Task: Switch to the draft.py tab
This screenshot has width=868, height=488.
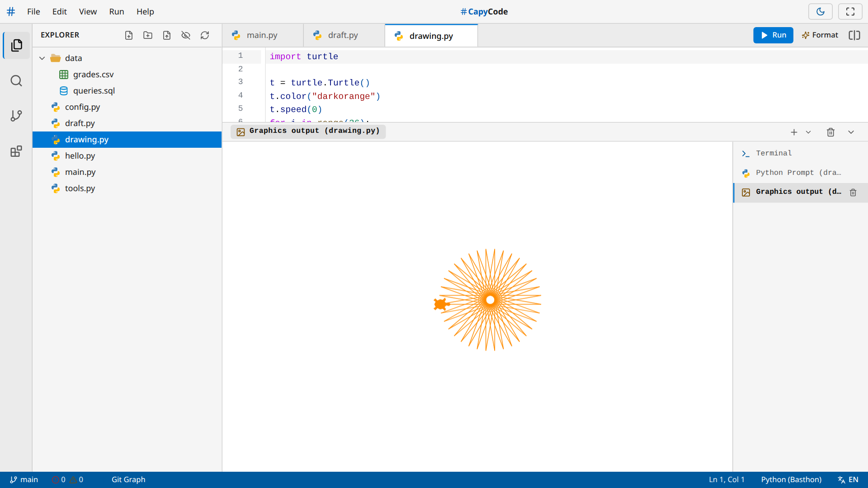Action: pos(344,35)
